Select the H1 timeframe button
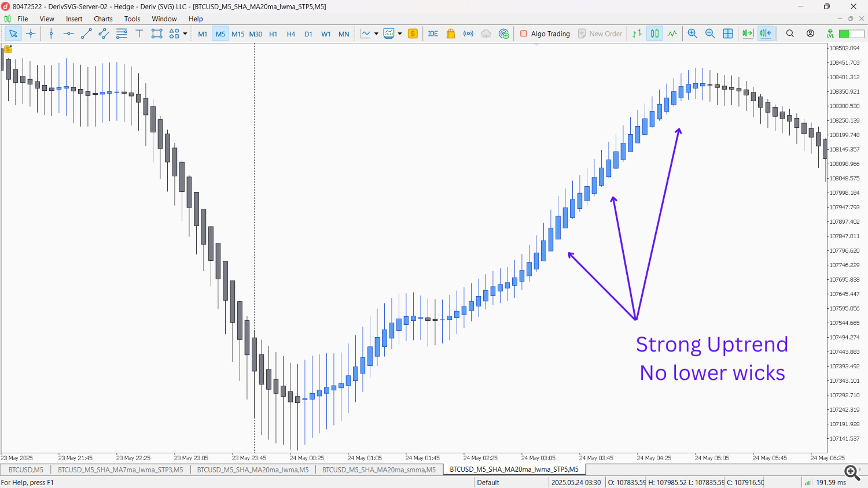Image resolution: width=868 pixels, height=488 pixels. click(273, 34)
